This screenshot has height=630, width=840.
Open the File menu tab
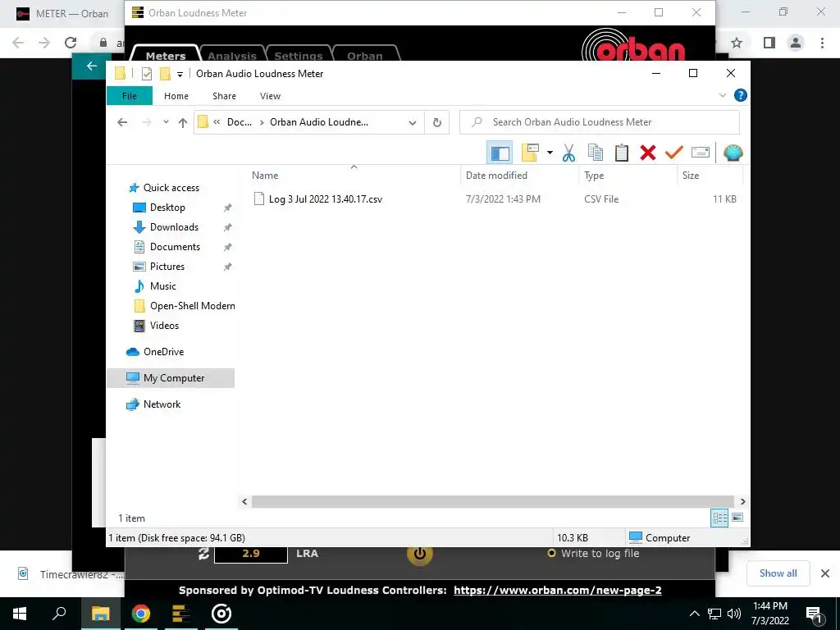point(130,96)
